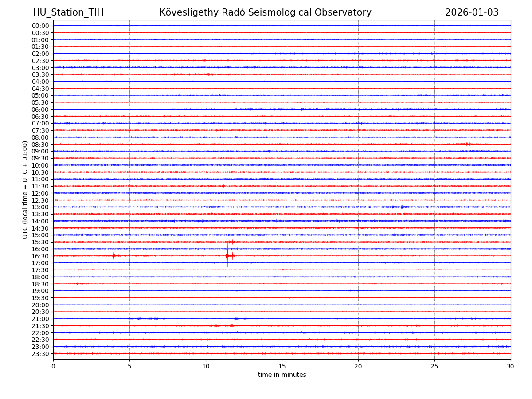Click the x-axis tick label 5

[x=129, y=367]
